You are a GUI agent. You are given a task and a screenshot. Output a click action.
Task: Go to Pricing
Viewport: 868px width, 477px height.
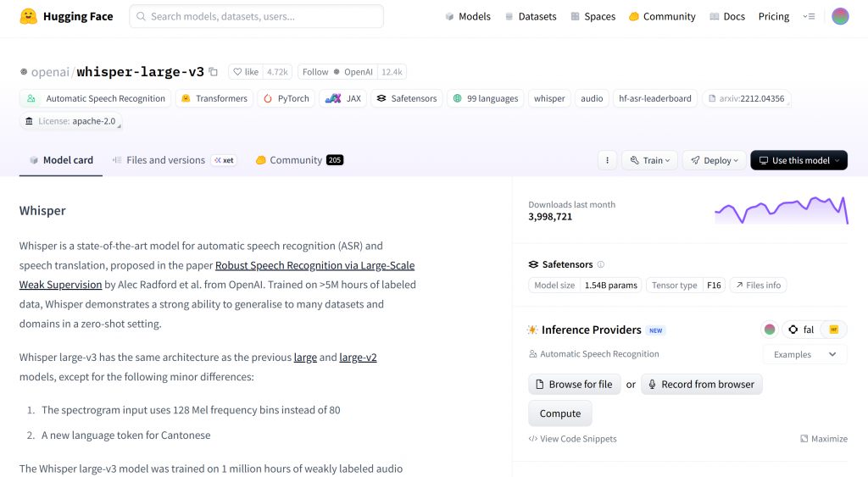pyautogui.click(x=773, y=17)
